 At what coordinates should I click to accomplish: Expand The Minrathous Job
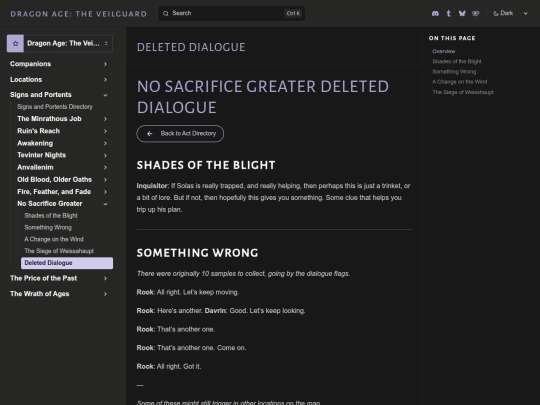[105, 119]
